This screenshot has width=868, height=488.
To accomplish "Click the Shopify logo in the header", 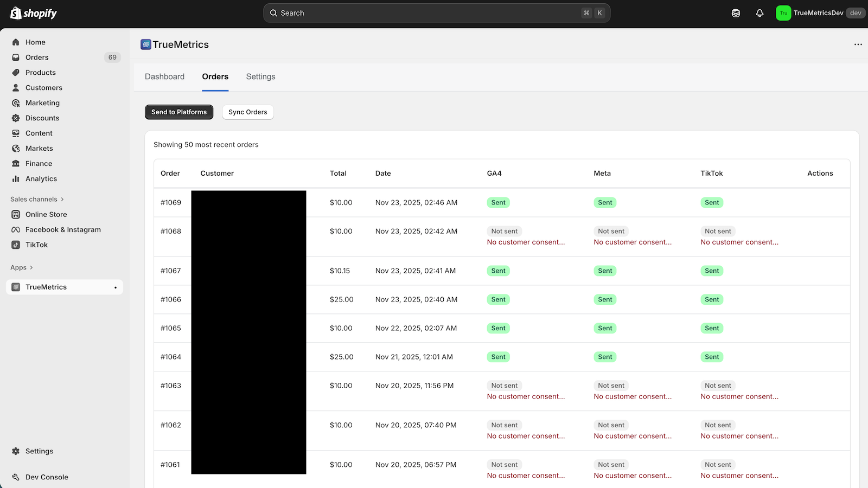I will coord(34,13).
